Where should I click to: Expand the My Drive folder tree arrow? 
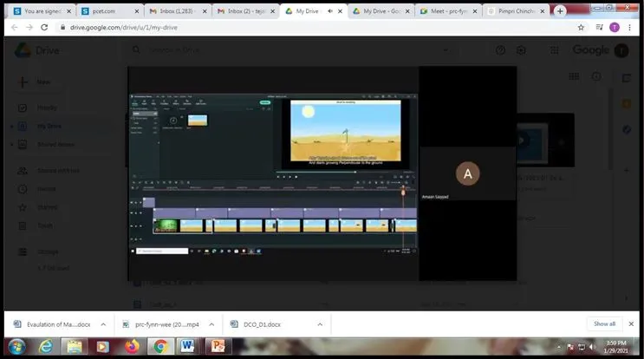click(11, 126)
